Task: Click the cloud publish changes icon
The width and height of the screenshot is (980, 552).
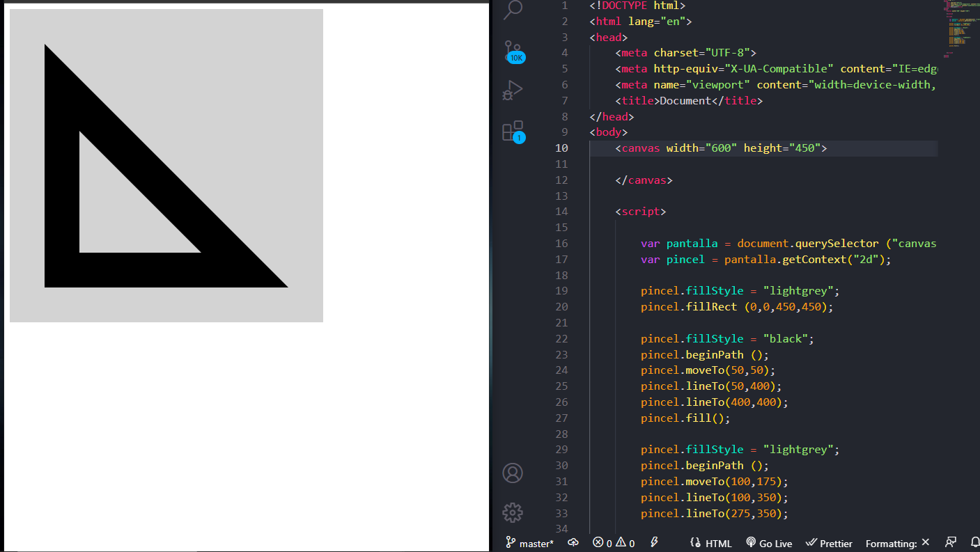Action: pos(573,543)
